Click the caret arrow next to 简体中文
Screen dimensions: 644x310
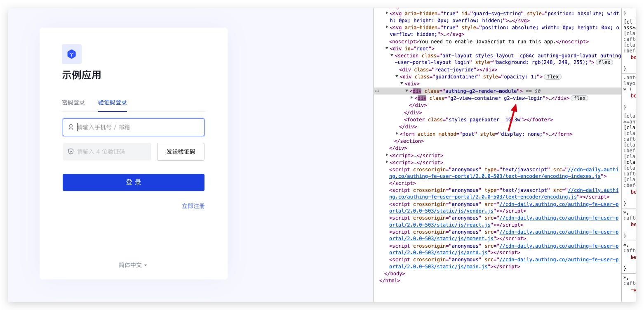146,265
